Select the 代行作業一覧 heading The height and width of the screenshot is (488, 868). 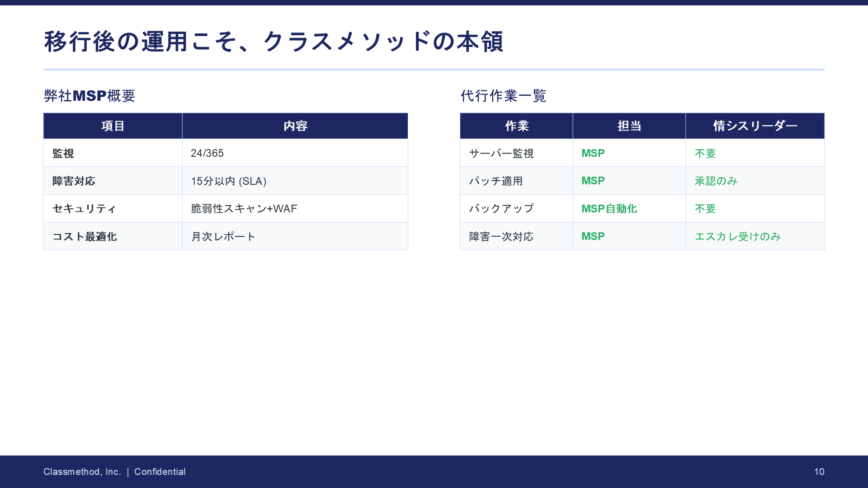coord(503,96)
